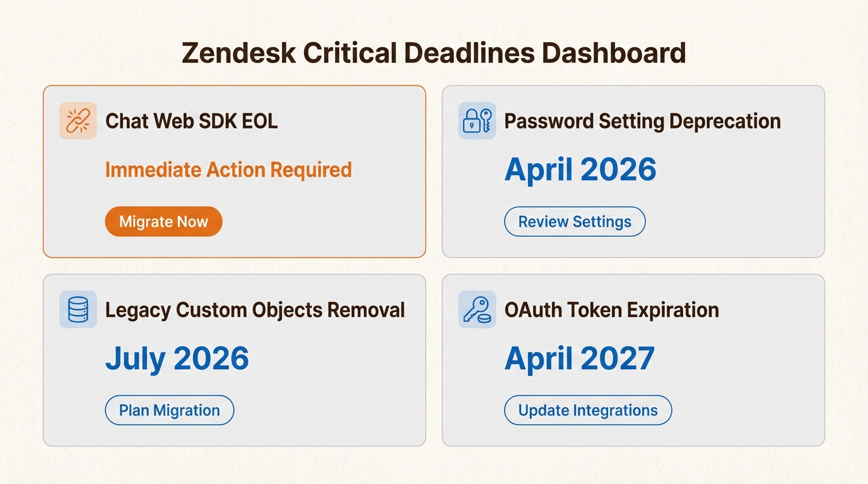Click the lock and key password icon
868x484 pixels.
point(477,120)
